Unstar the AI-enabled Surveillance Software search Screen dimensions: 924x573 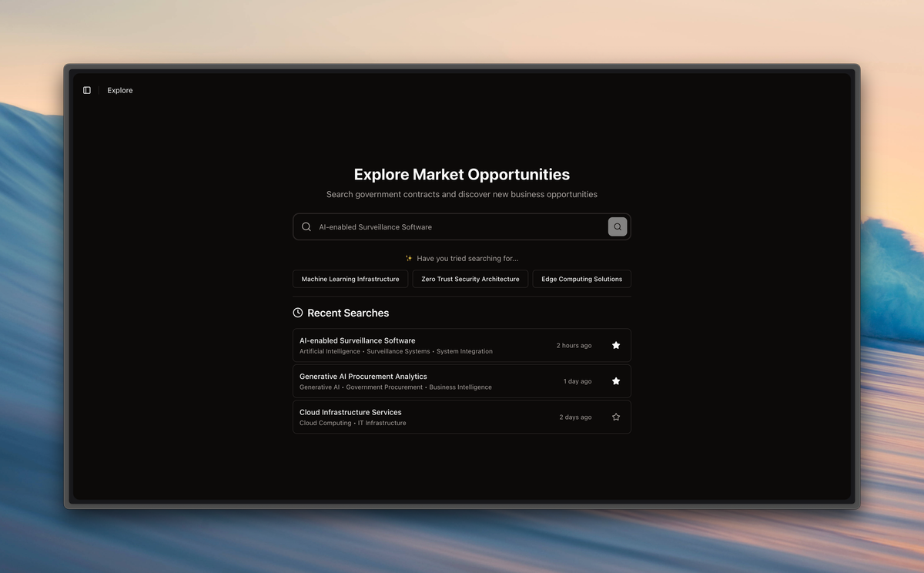click(616, 346)
